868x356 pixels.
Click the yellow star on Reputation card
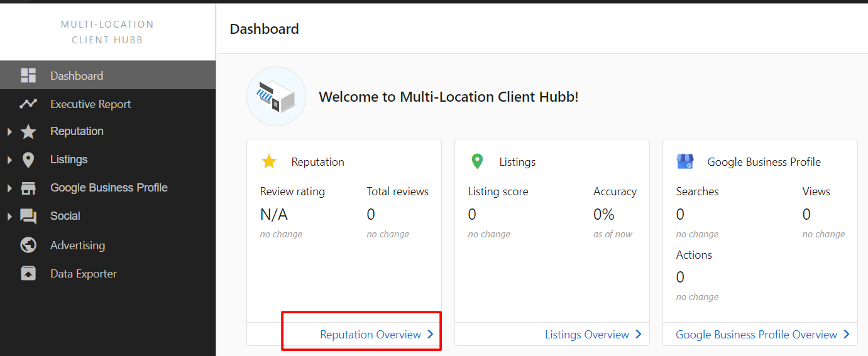tap(269, 161)
